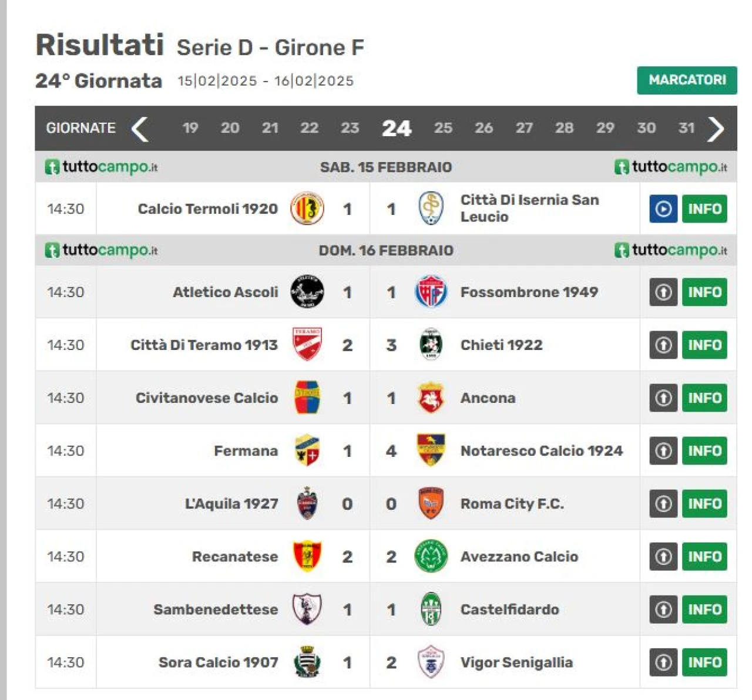The width and height of the screenshot is (752, 700).
Task: Click the top-left tuttocampo.it logo
Action: tap(101, 167)
